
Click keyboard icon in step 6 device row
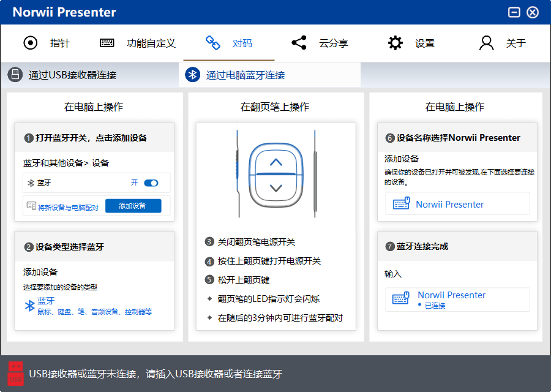click(x=401, y=203)
